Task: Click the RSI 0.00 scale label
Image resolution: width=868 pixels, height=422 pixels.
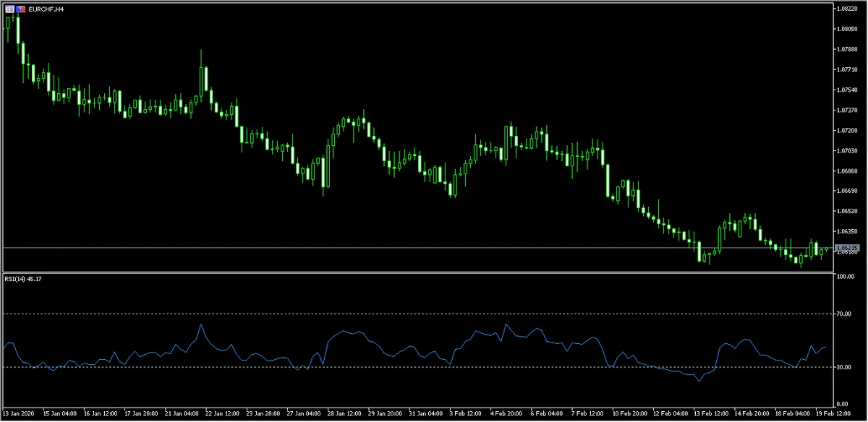Action: [843, 403]
